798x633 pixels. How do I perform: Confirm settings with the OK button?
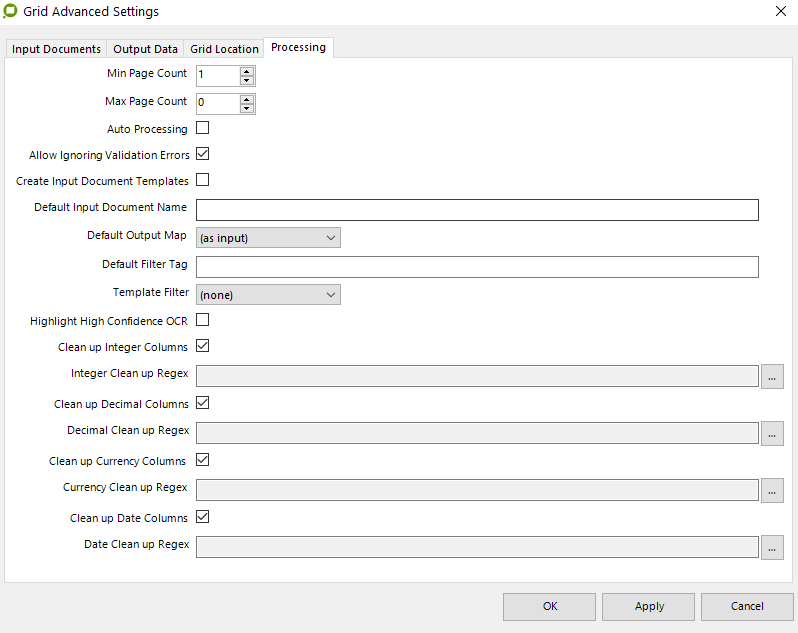[549, 606]
